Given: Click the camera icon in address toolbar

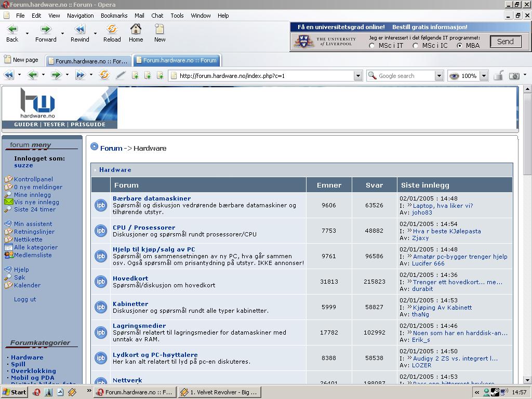Looking at the screenshot, I should click(x=514, y=76).
